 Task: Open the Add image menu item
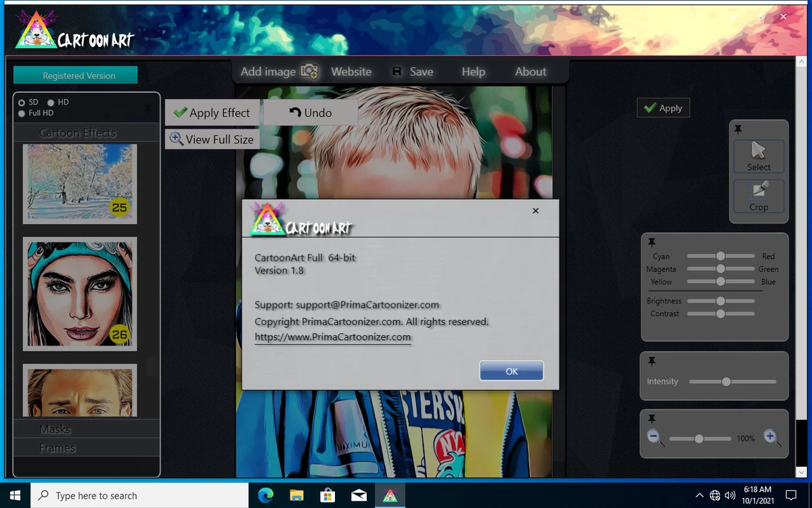279,71
